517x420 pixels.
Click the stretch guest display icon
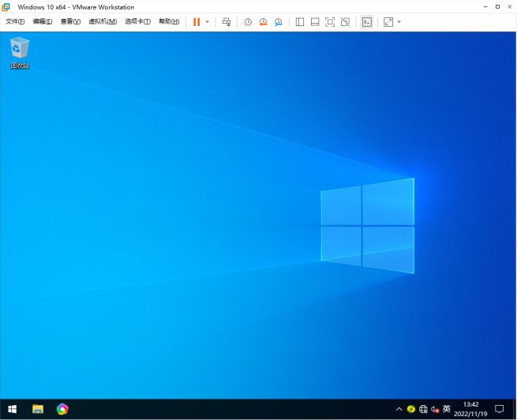point(388,22)
